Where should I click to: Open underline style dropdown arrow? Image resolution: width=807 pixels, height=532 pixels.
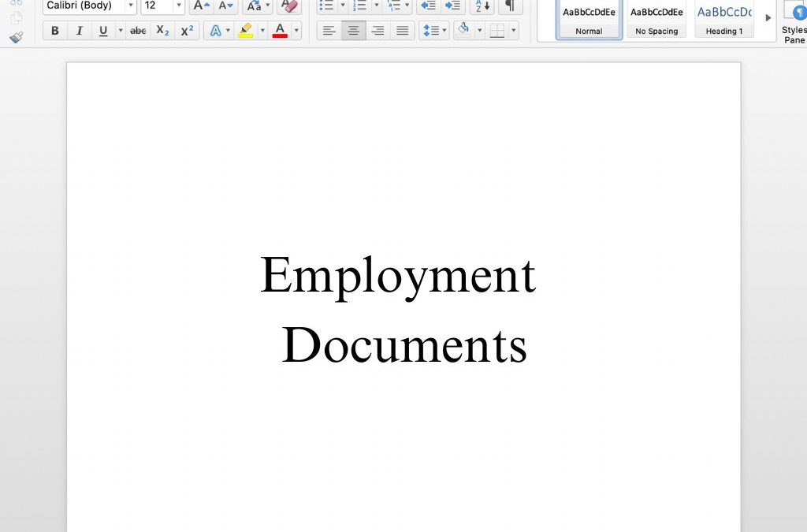click(121, 31)
